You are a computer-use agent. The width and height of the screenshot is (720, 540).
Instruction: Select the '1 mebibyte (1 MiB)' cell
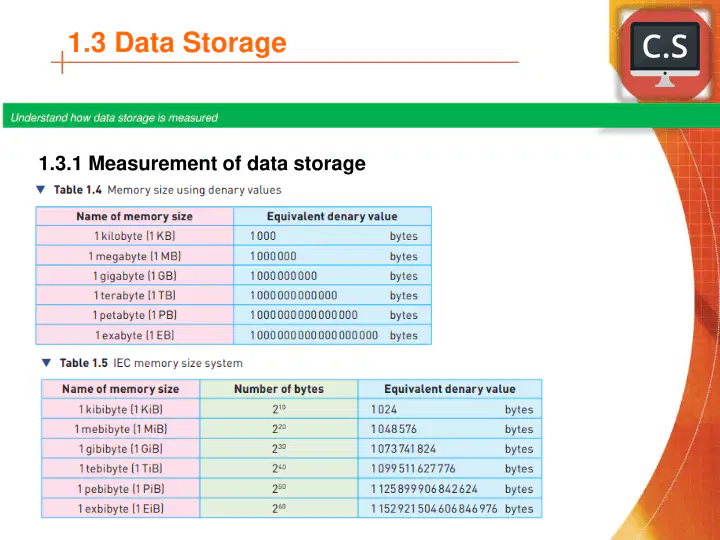tap(120, 429)
